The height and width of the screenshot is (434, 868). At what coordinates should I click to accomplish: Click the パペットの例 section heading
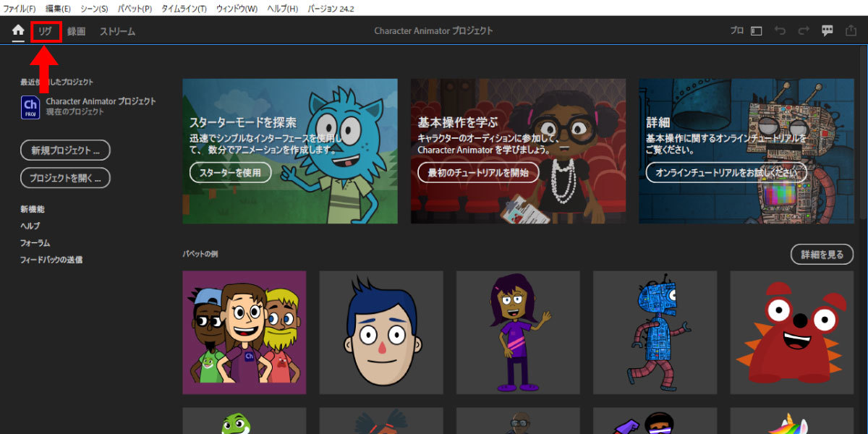click(200, 254)
